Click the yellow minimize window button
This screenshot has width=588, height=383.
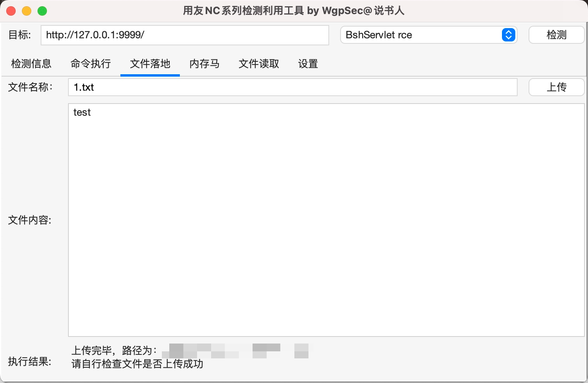pos(27,11)
